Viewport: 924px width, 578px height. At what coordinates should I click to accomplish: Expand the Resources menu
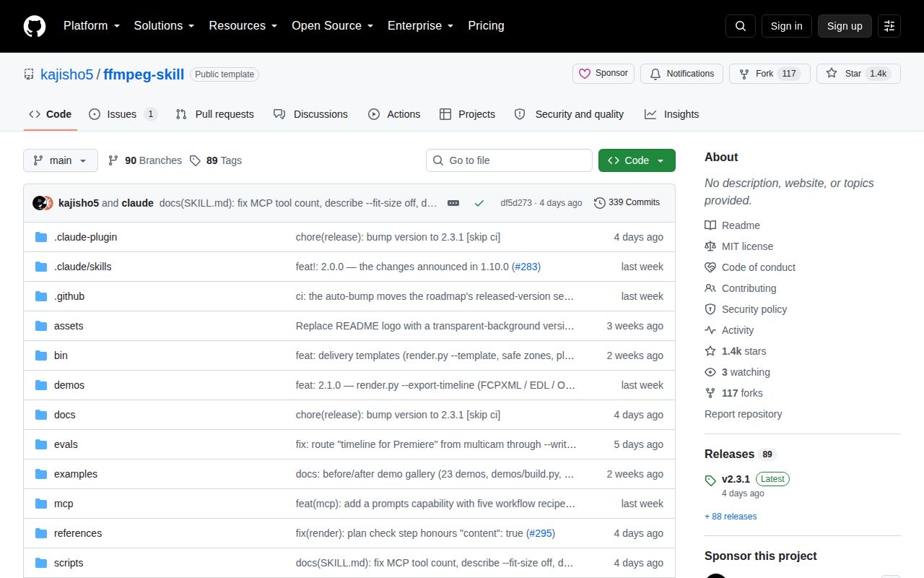tap(243, 26)
